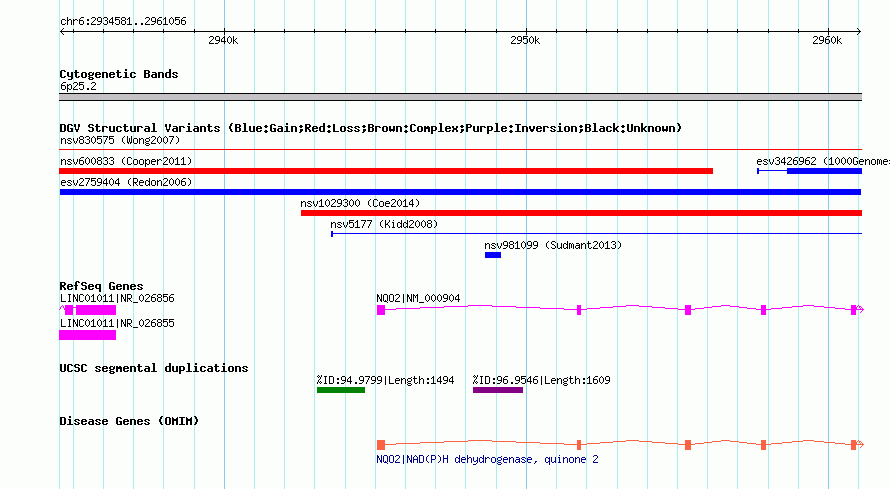Click the LINC01011|NR_026856 gene label

[x=117, y=298]
